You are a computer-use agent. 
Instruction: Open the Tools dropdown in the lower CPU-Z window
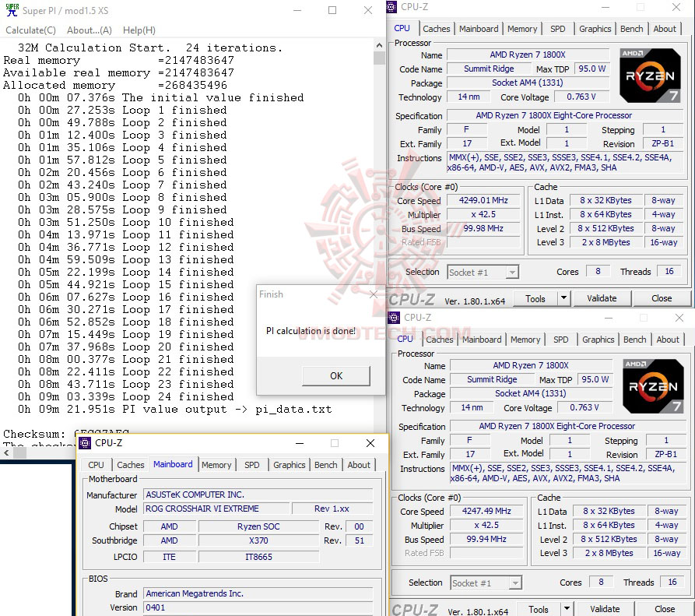[x=567, y=608]
